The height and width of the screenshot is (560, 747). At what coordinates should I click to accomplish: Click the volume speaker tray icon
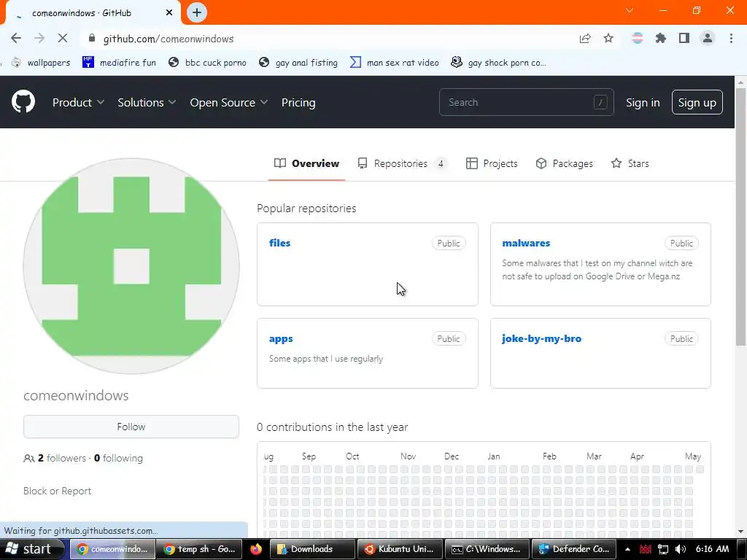pyautogui.click(x=681, y=549)
